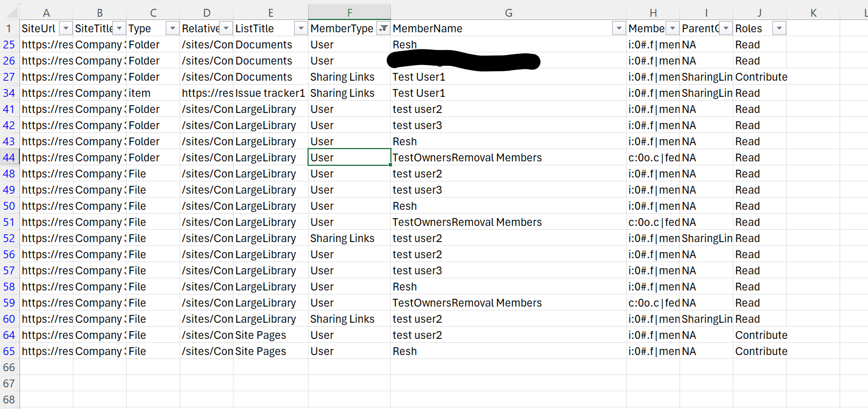Click the 'c:0o.c|fed' cell in row 44

653,157
